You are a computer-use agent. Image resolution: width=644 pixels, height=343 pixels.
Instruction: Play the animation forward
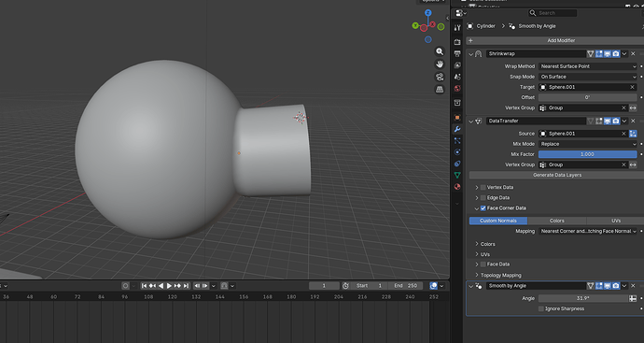169,286
